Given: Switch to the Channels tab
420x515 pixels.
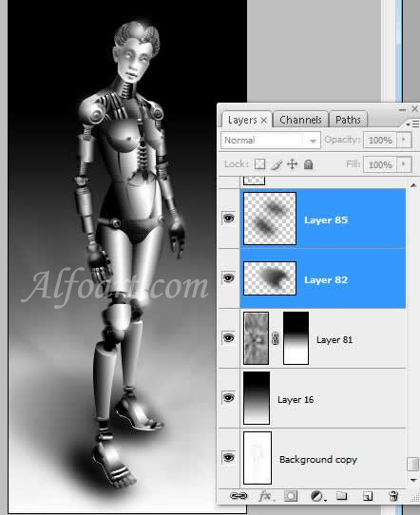Looking at the screenshot, I should pos(300,120).
